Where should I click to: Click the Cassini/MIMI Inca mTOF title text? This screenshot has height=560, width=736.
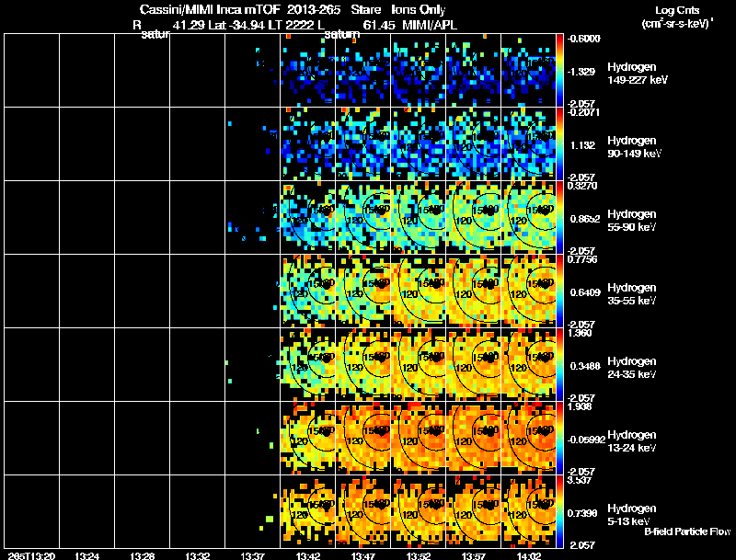click(x=210, y=9)
